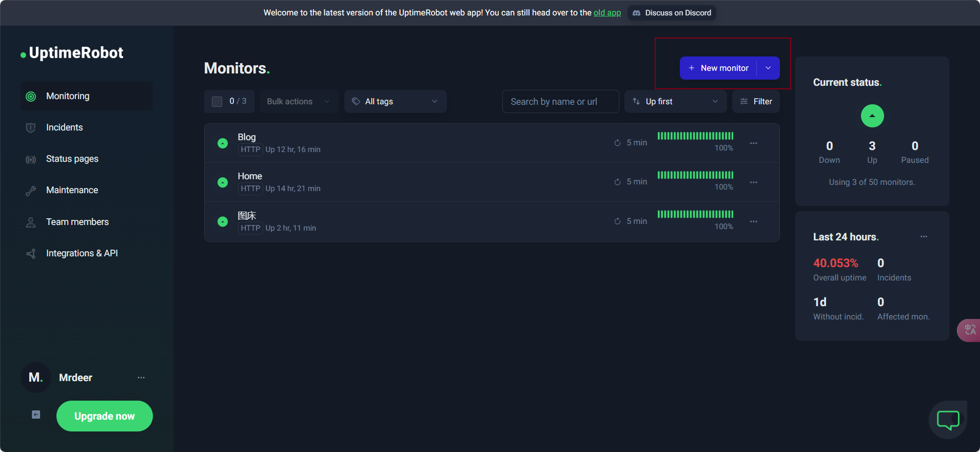Open the Last 24 hours options menu
The height and width of the screenshot is (452, 980).
[x=924, y=237]
